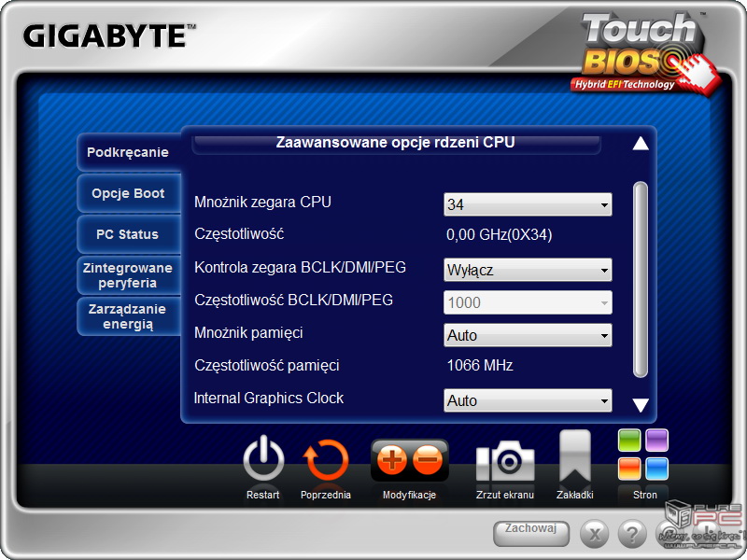Expand the Mnożnik pamięci dropdown

tap(528, 335)
